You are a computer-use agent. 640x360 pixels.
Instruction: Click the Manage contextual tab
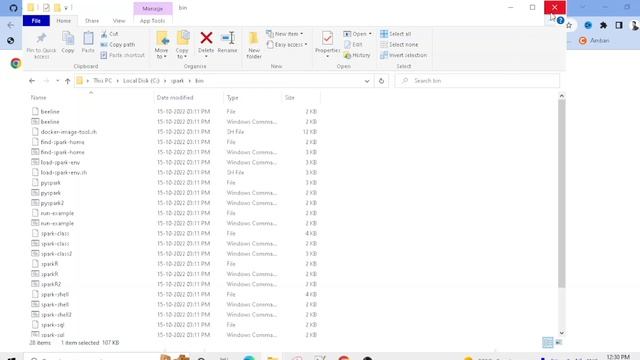(x=153, y=9)
